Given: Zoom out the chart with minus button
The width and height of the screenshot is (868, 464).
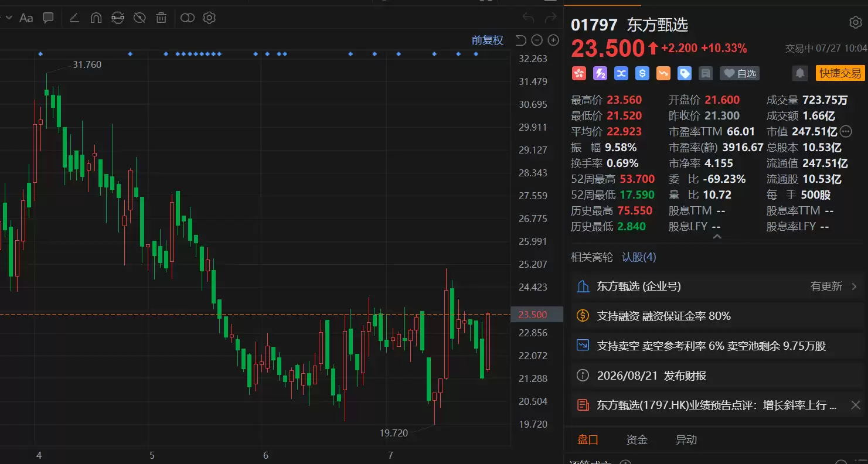Looking at the screenshot, I should pos(537,40).
